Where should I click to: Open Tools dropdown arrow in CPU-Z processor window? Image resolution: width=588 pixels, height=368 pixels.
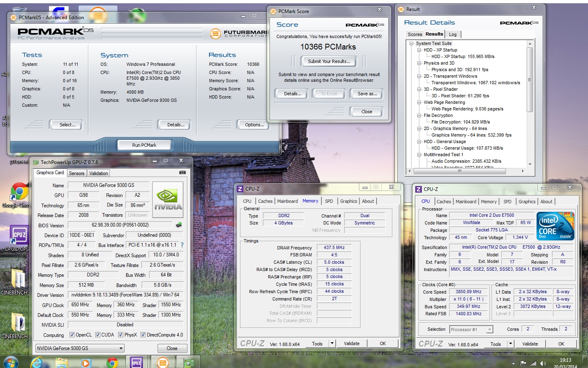[x=510, y=344]
